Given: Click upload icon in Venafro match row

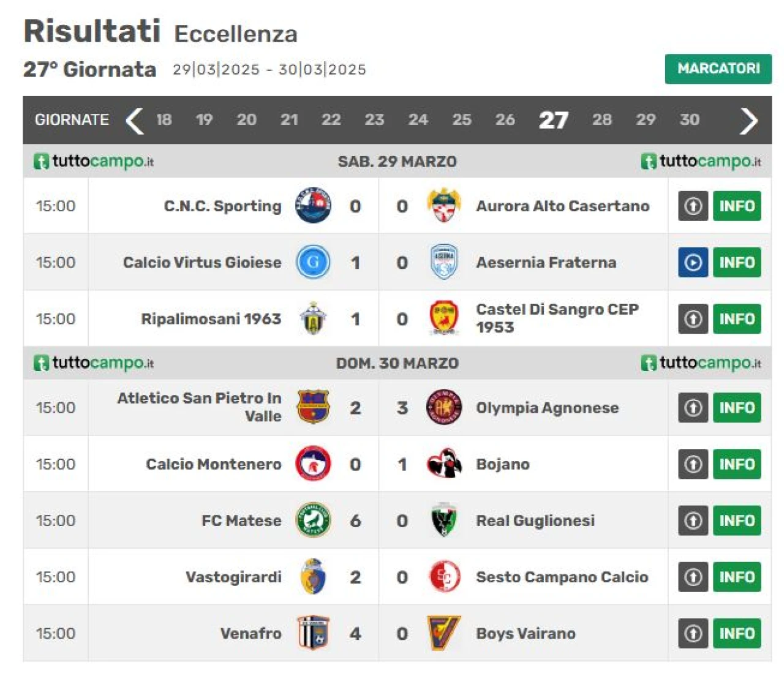Looking at the screenshot, I should coord(693,633).
